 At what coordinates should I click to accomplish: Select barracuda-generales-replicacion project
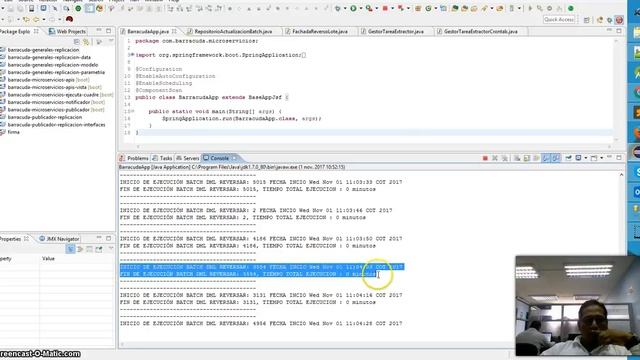44,50
